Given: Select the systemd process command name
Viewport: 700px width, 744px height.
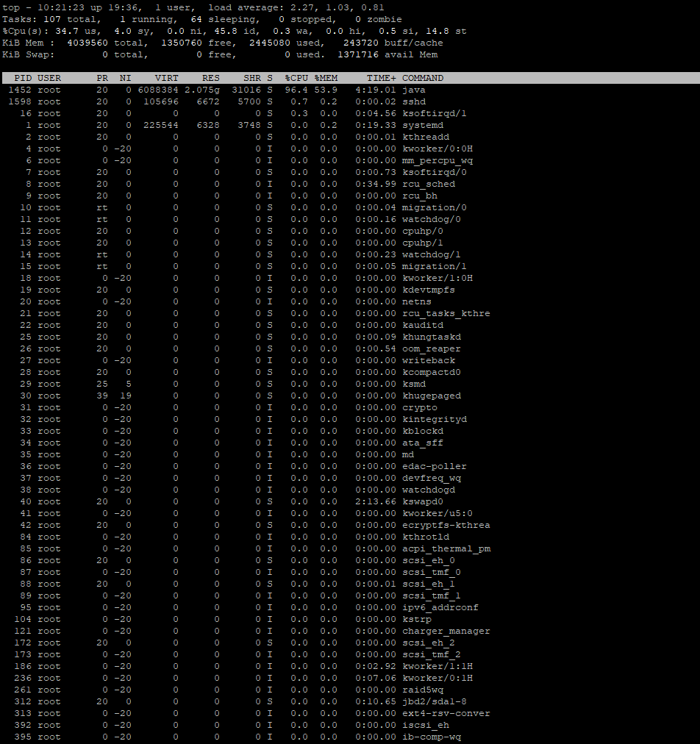Looking at the screenshot, I should tap(422, 125).
